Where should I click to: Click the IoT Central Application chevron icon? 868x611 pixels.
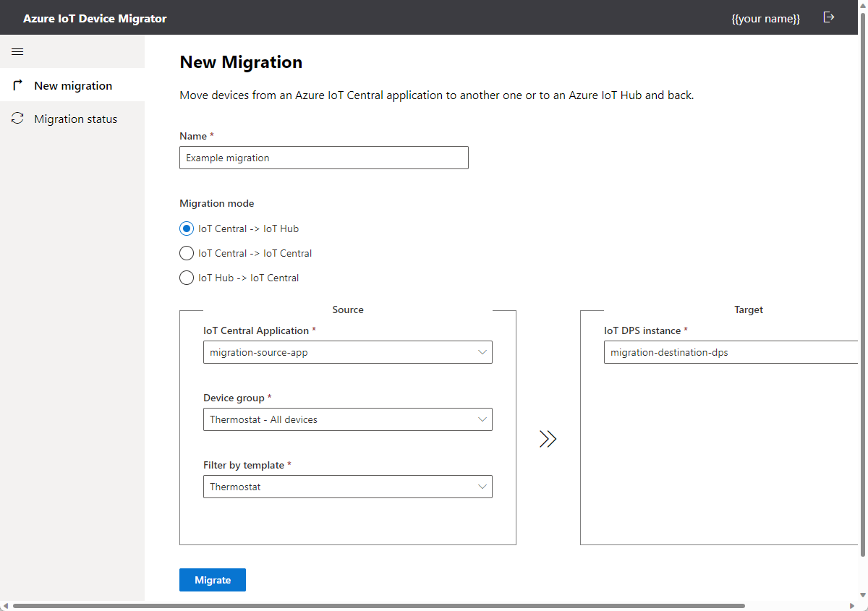pos(482,352)
